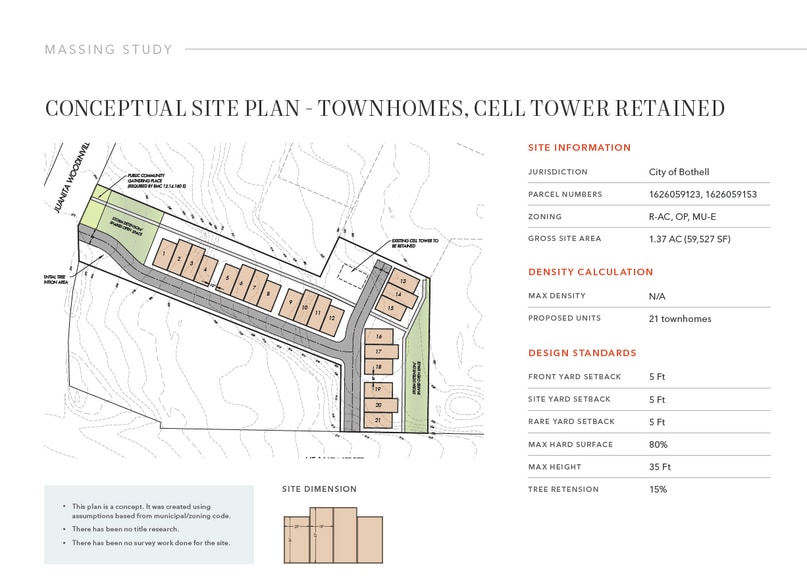Click townhome unit 1 on the site plan
Viewport: 807px width, 588px height.
(x=162, y=255)
